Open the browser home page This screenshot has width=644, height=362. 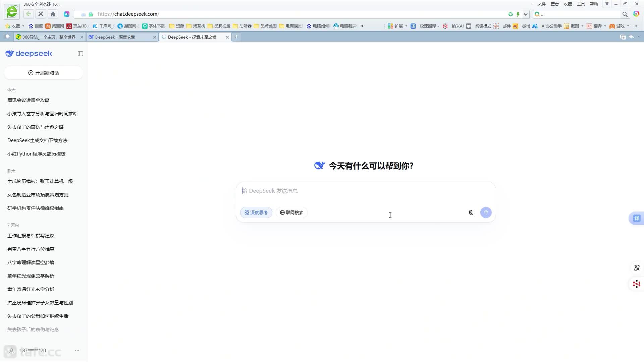click(x=53, y=14)
